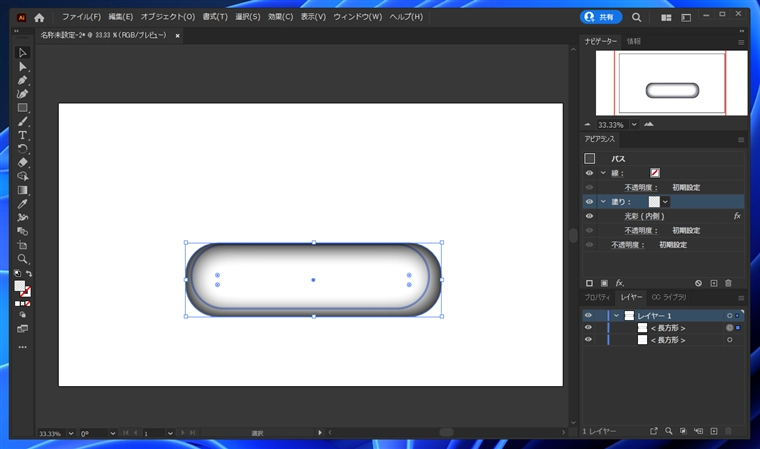Open the artboard navigation dropdown
This screenshot has height=449, width=760.
[x=170, y=433]
